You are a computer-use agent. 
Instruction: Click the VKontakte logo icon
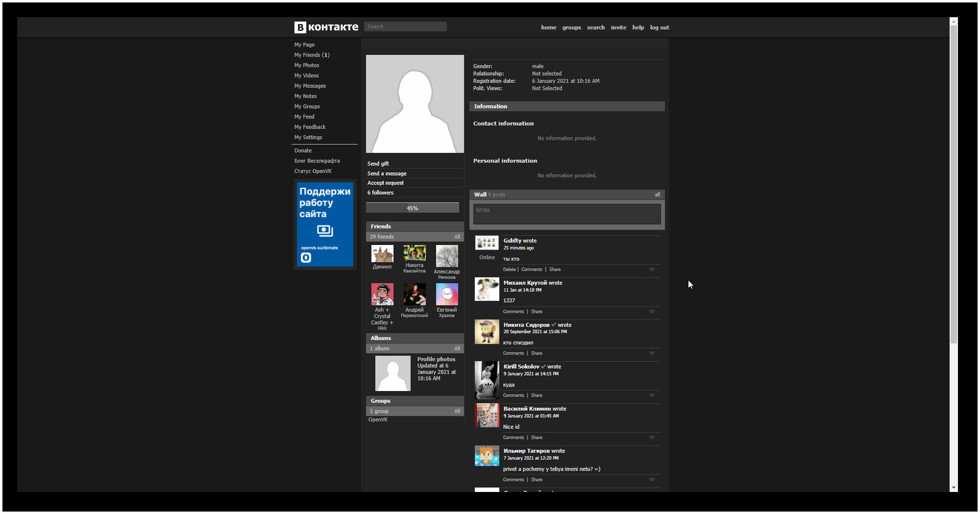(x=300, y=27)
